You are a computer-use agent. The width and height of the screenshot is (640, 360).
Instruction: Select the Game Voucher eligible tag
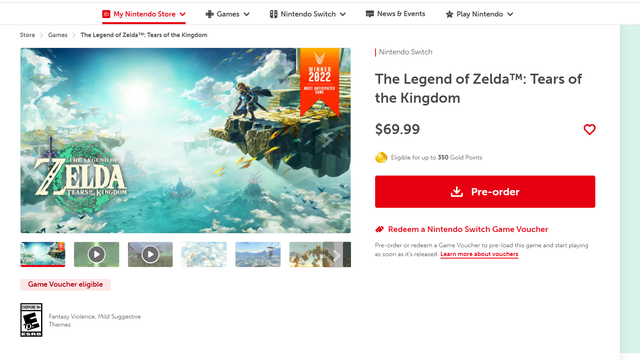65,284
